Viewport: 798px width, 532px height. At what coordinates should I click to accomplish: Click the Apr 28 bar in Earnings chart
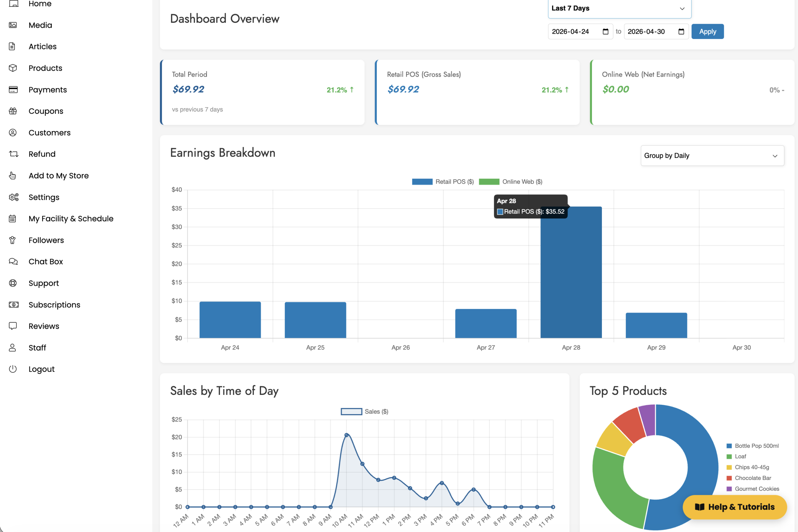coord(571,272)
